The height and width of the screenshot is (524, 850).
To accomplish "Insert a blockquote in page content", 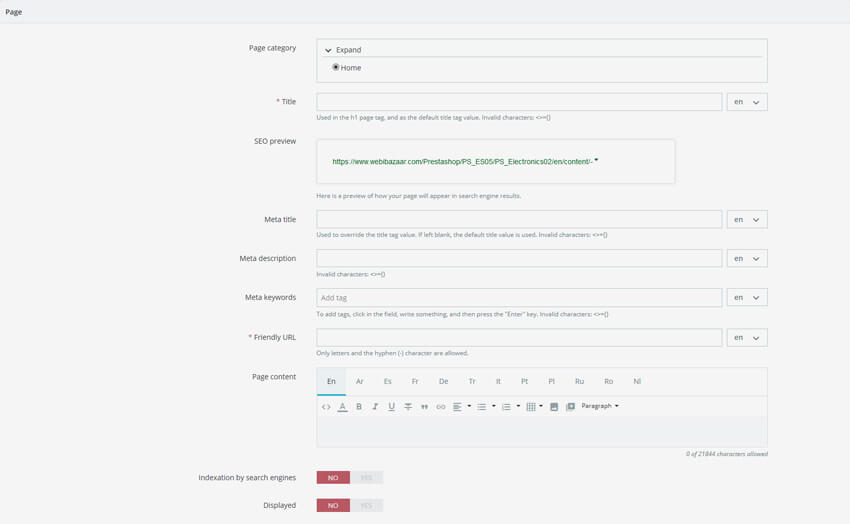I will (424, 406).
